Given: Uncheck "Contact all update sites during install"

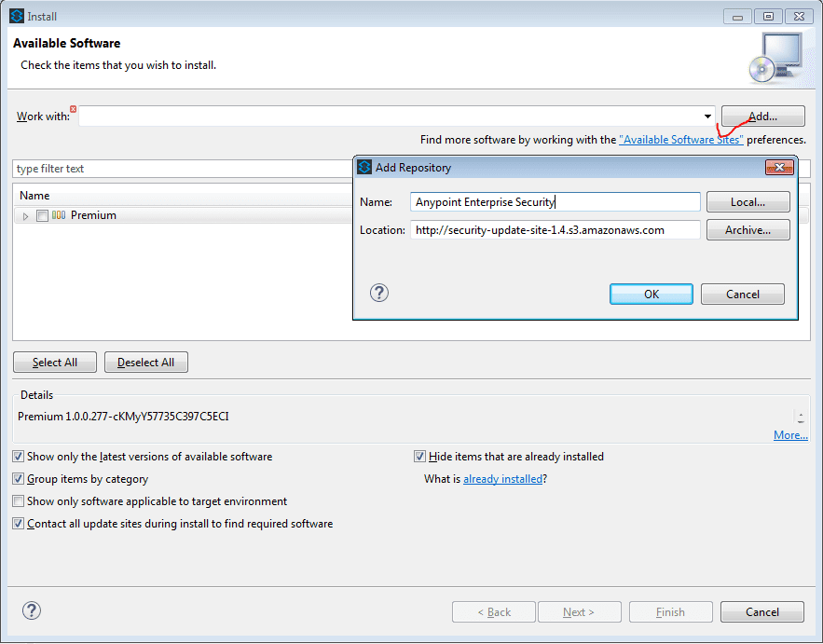Looking at the screenshot, I should (17, 523).
